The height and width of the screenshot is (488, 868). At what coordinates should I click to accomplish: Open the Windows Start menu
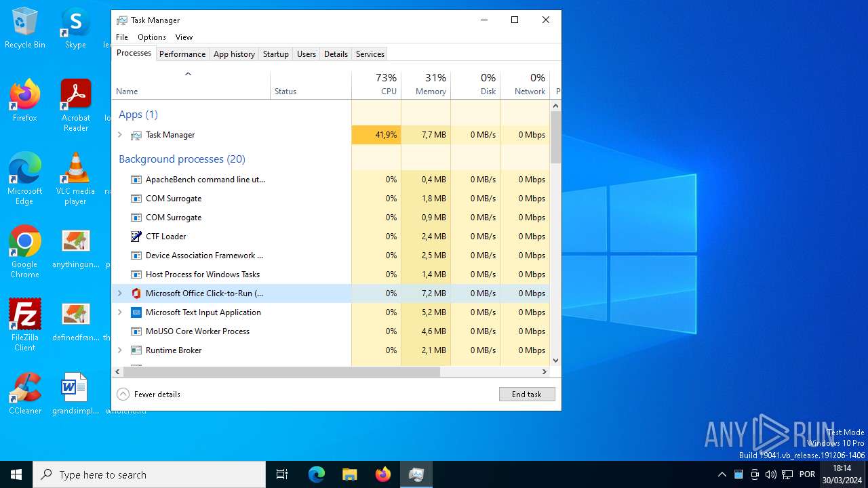click(x=16, y=474)
